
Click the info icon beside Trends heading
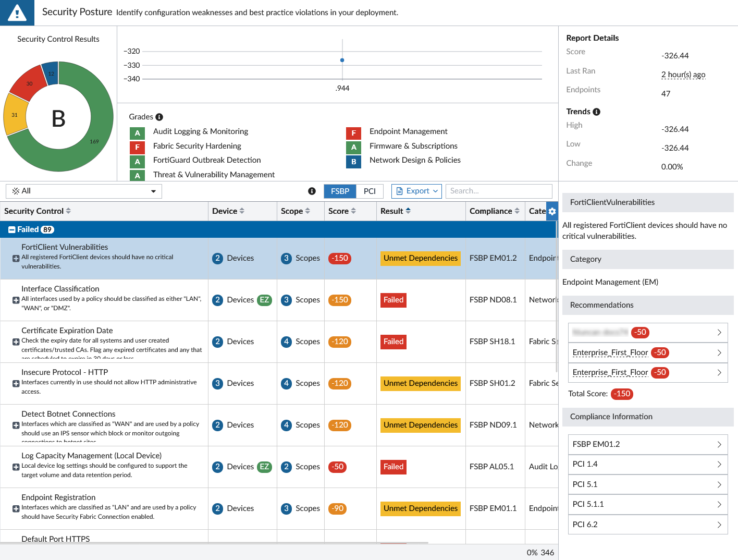[597, 112]
